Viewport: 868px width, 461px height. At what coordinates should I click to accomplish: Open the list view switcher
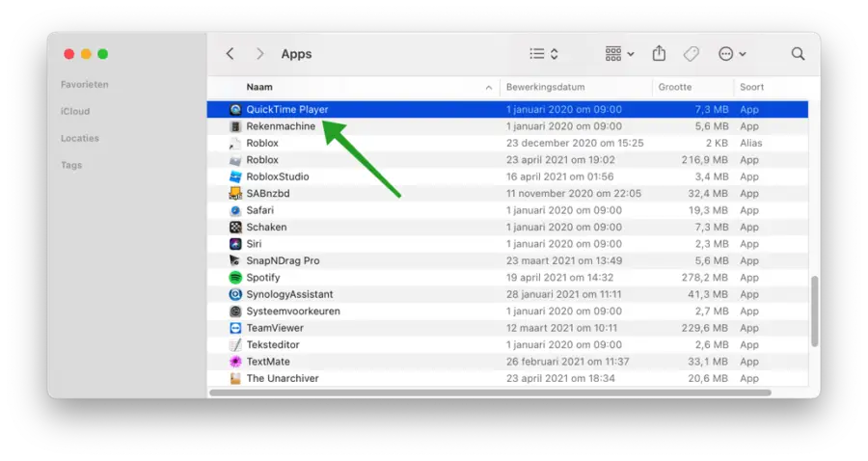(x=544, y=54)
